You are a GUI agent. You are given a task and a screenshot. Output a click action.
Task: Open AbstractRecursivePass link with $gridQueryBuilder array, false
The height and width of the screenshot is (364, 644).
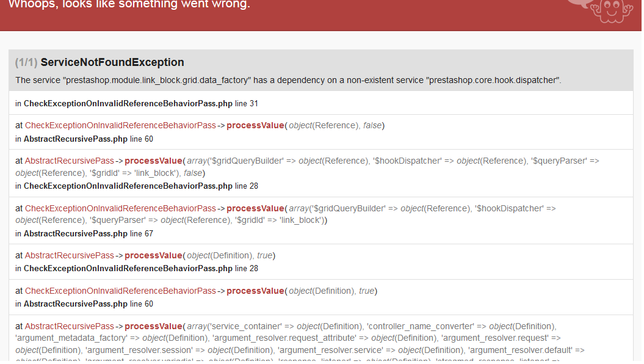coord(69,161)
